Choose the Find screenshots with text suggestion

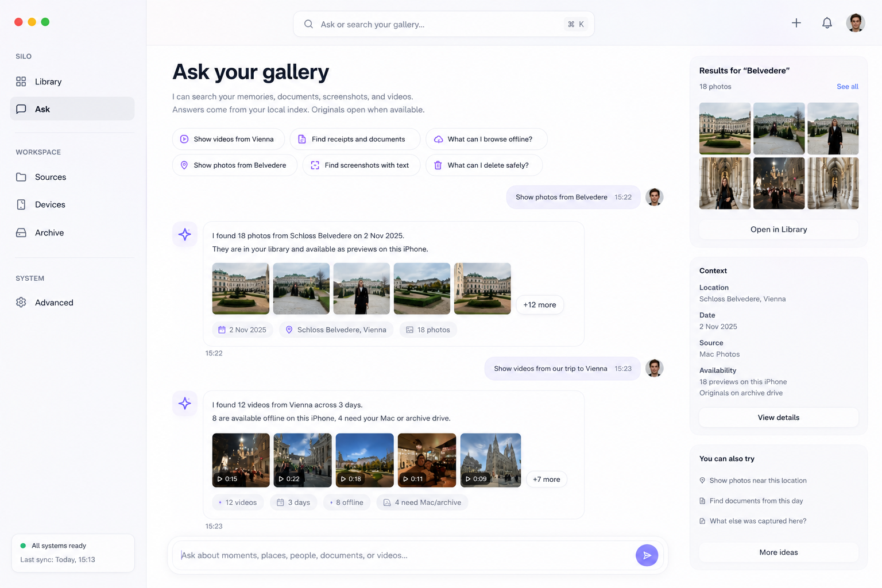pos(361,165)
